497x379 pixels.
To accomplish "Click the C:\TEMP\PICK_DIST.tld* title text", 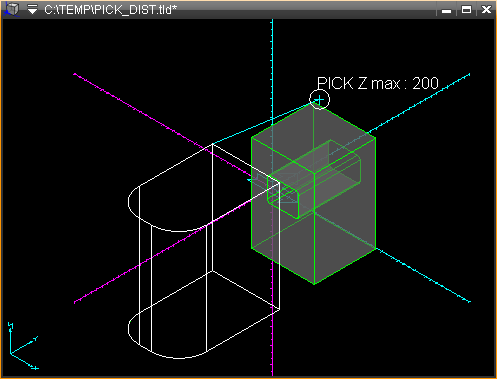I will click(x=110, y=10).
